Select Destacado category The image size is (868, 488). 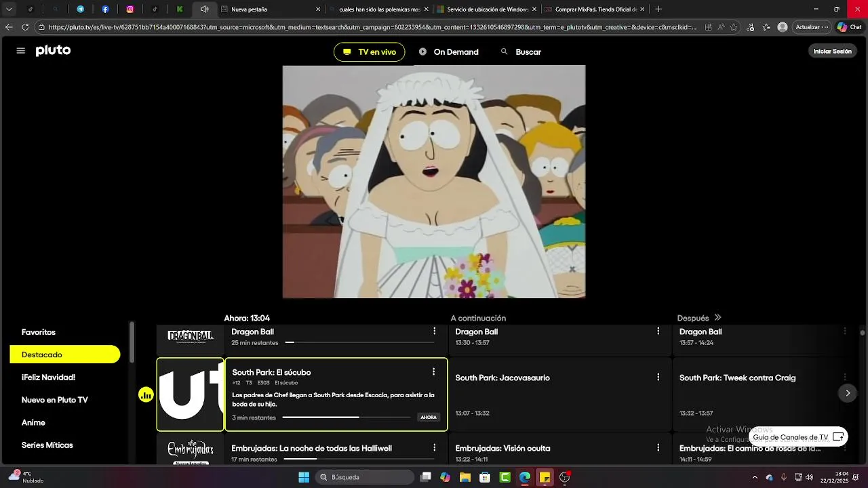(65, 354)
